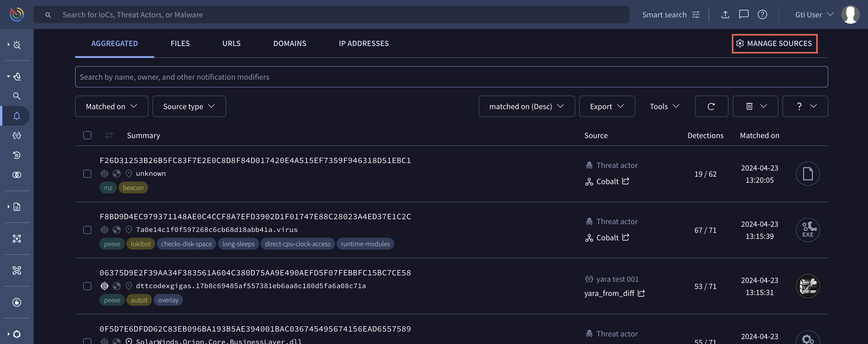Click eye icon in the 06375D9E row

click(104, 286)
